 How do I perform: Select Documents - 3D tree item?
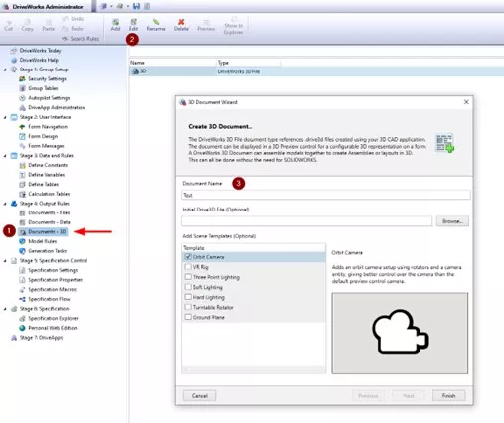point(43,232)
